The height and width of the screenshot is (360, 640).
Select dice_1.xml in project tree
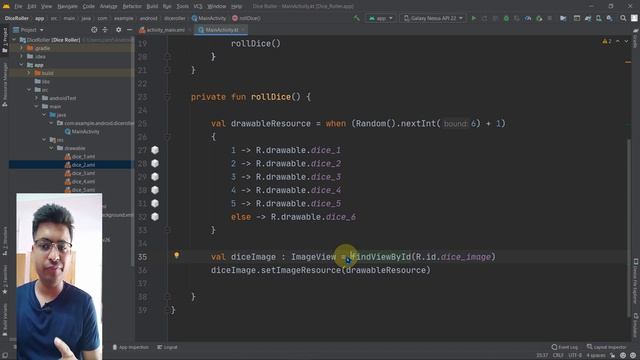pos(80,156)
